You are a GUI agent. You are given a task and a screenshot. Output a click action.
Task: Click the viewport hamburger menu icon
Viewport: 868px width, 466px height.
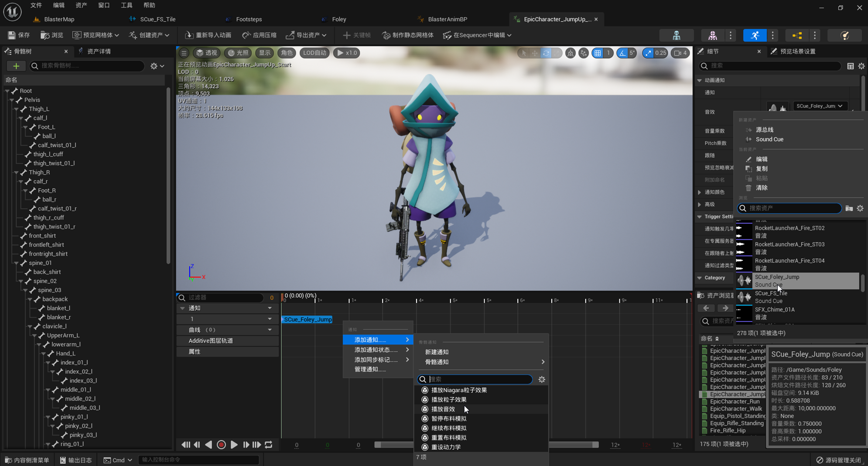coord(184,53)
